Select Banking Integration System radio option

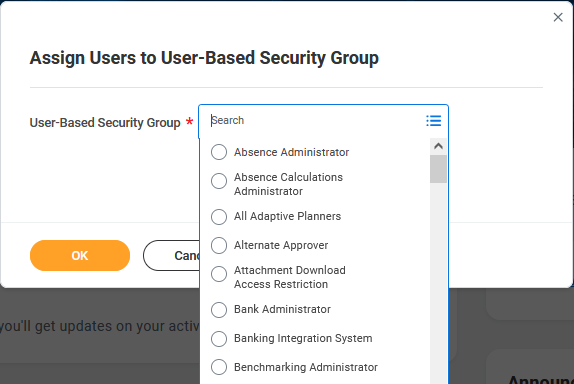[x=219, y=339]
